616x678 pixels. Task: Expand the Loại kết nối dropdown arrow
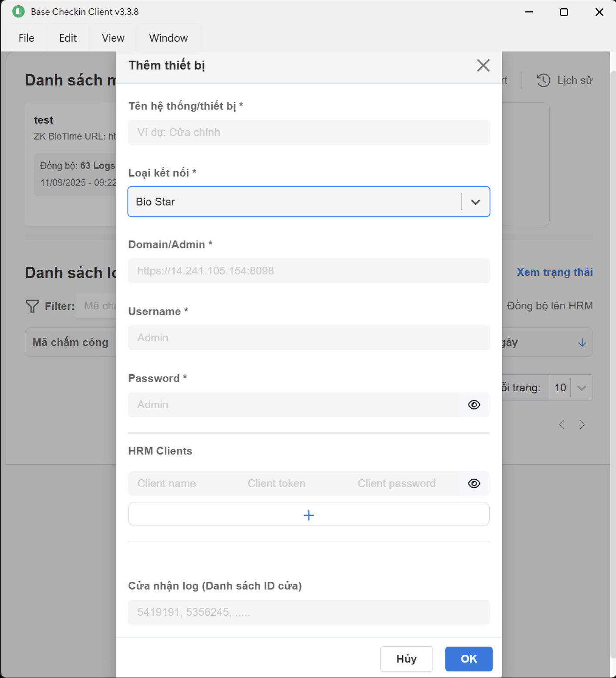point(475,202)
